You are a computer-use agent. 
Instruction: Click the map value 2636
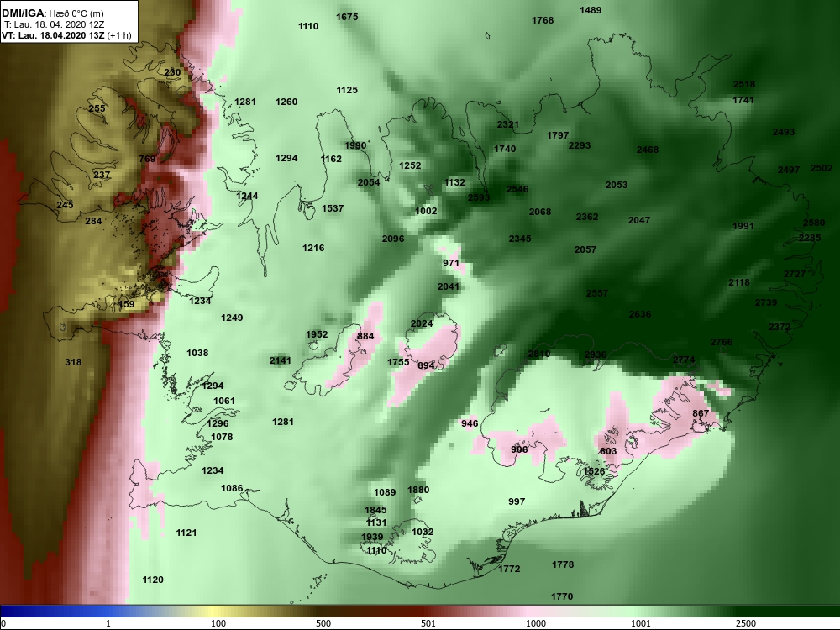point(640,314)
